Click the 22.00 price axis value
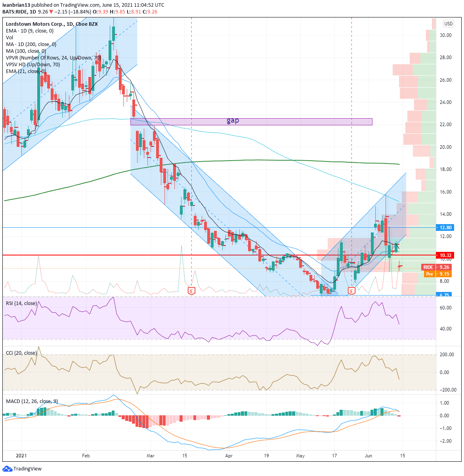 [446, 125]
